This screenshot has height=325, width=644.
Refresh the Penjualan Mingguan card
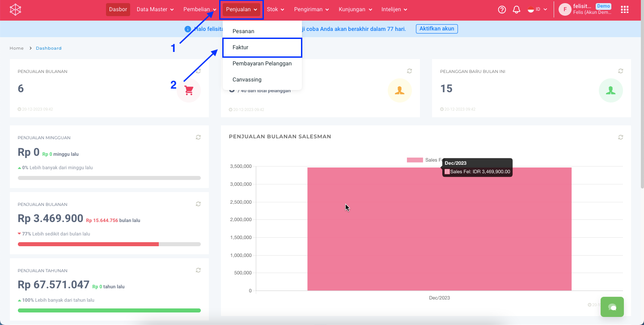[198, 137]
